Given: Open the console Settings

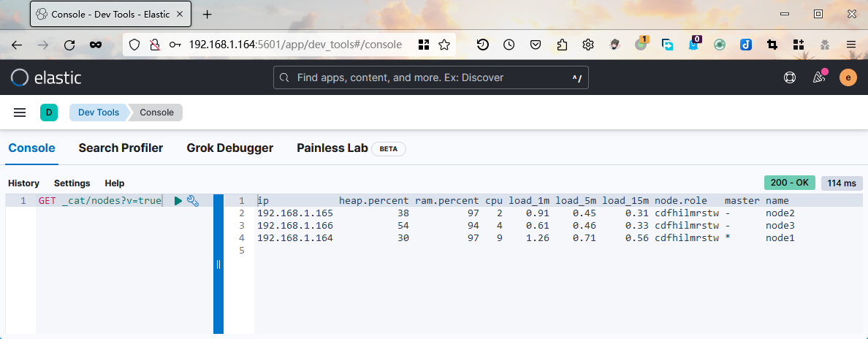Looking at the screenshot, I should 72,183.
